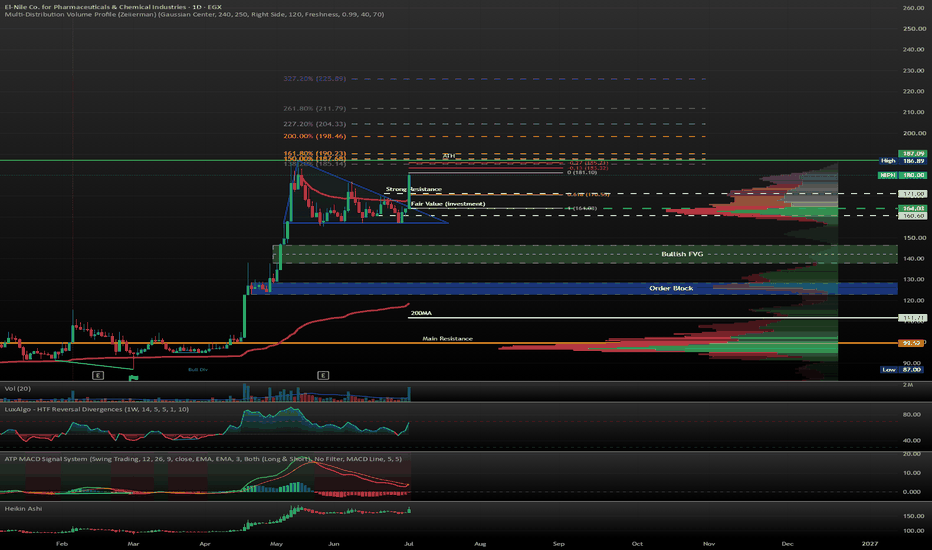Click the 164.08 green price axis tag

(x=913, y=208)
